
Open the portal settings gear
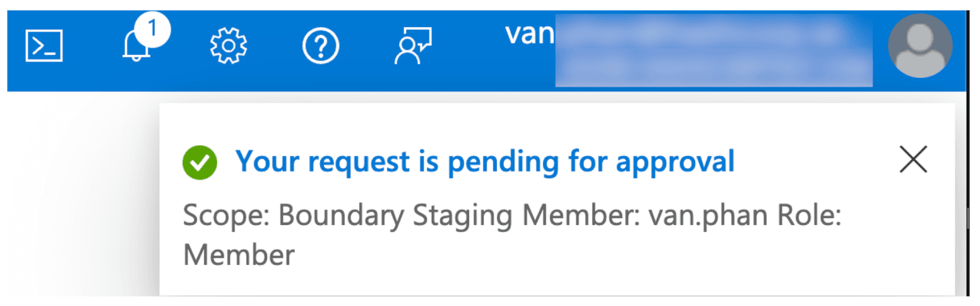[229, 47]
